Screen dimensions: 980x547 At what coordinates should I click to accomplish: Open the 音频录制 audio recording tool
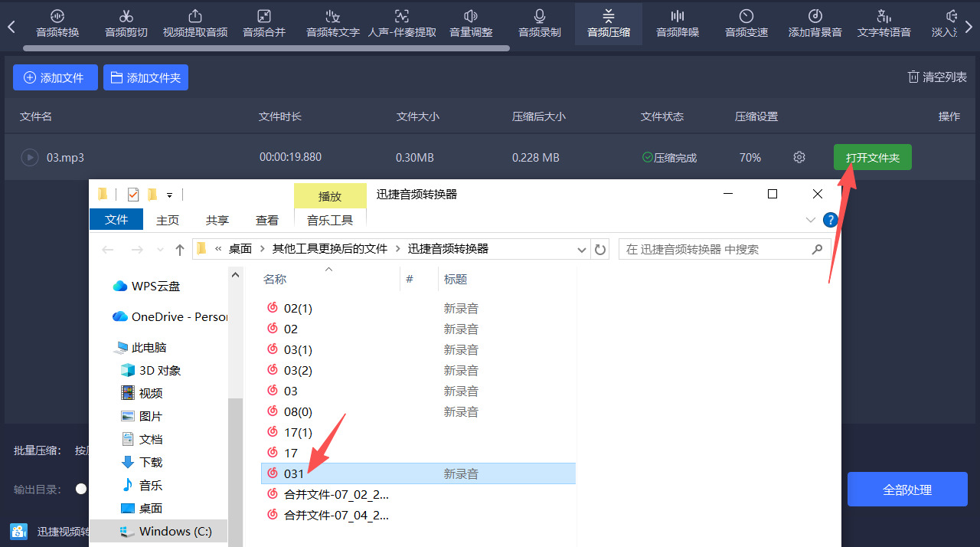click(x=540, y=23)
